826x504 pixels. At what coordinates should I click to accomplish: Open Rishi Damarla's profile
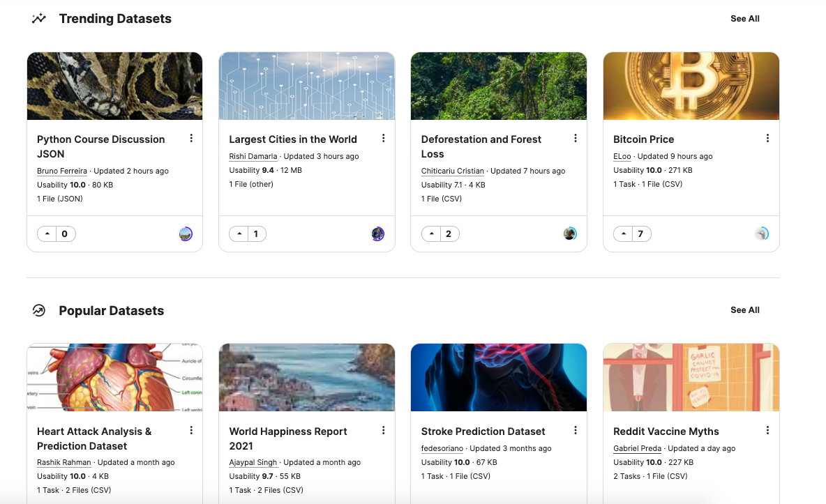(253, 156)
